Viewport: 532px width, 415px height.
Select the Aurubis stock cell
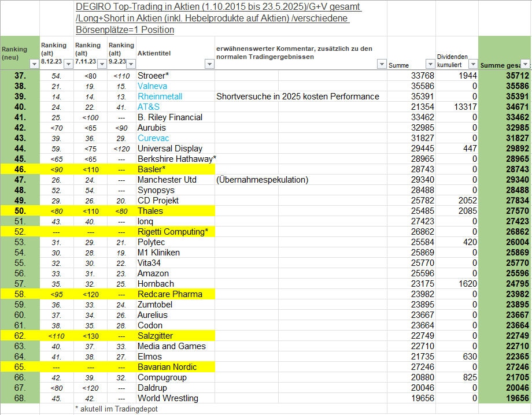[x=175, y=128]
